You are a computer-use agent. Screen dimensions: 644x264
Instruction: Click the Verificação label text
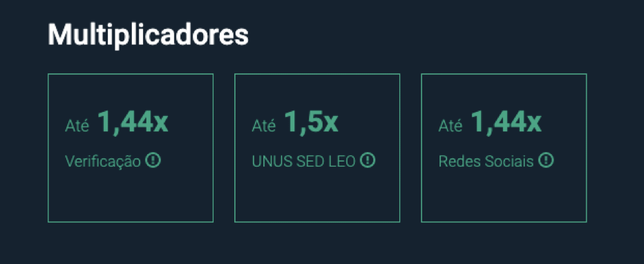103,162
